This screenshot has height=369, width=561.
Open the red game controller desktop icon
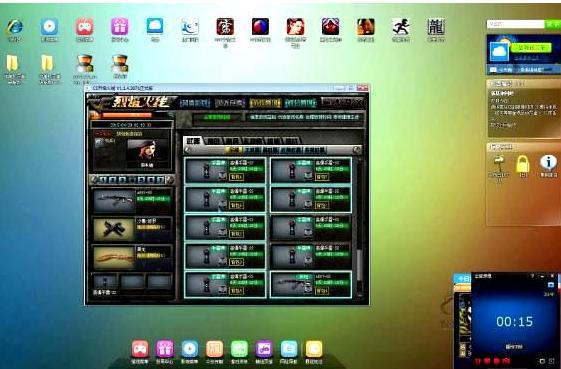[84, 27]
